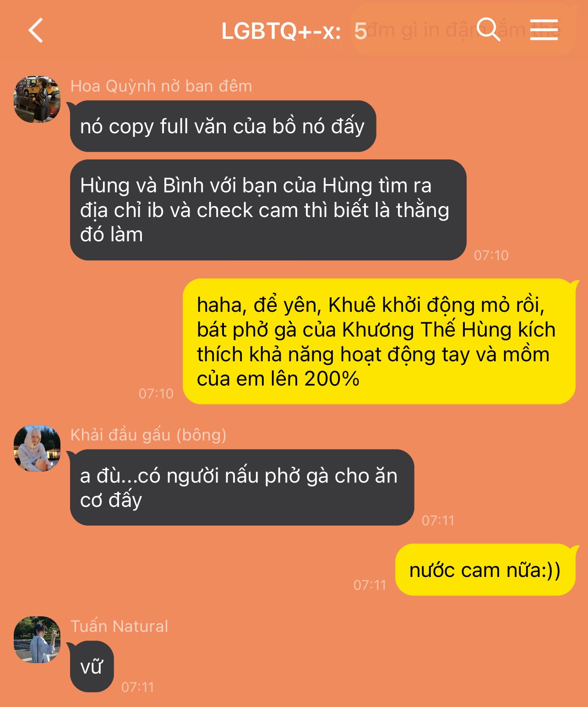Select the 'a đù...có người nấu phở' message
Screen dimensions: 588x707
pos(242,487)
